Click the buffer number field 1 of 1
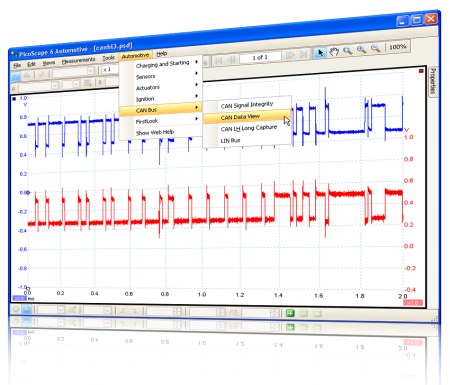The width and height of the screenshot is (450, 385). [260, 57]
